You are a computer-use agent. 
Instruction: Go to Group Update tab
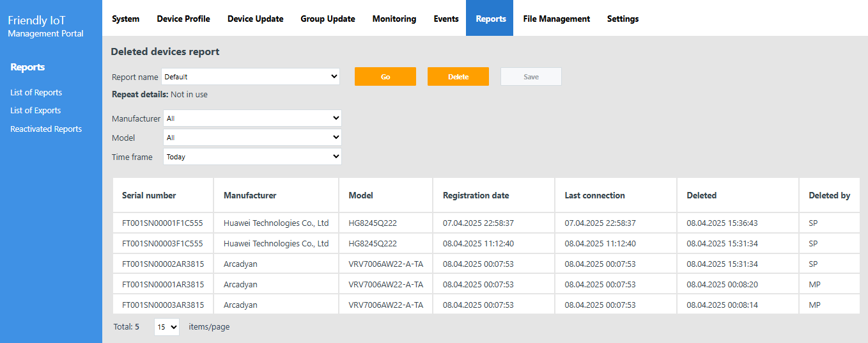coord(328,19)
